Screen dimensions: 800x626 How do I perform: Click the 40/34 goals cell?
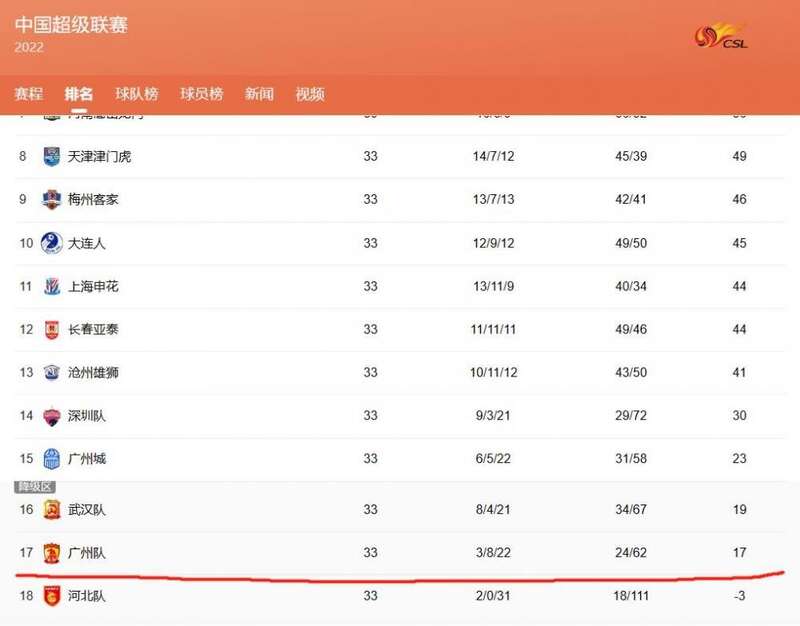coord(631,286)
